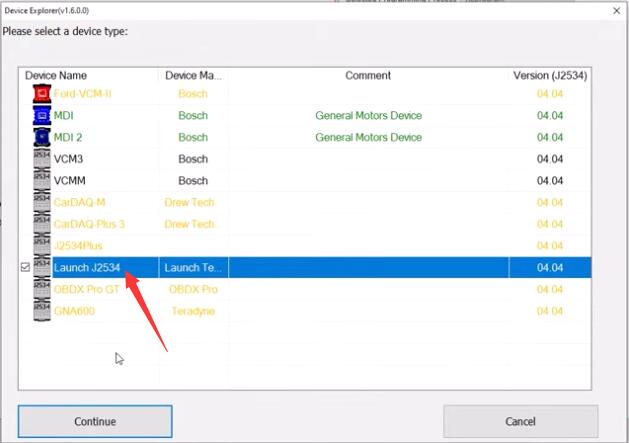
Task: Click the J2534 icon beside VCM3
Action: [x=42, y=159]
